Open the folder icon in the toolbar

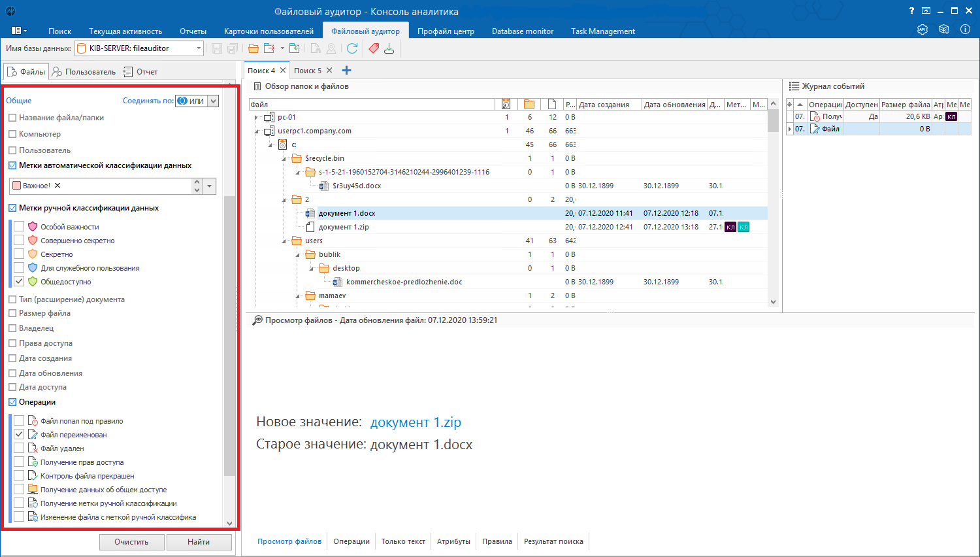click(x=253, y=48)
